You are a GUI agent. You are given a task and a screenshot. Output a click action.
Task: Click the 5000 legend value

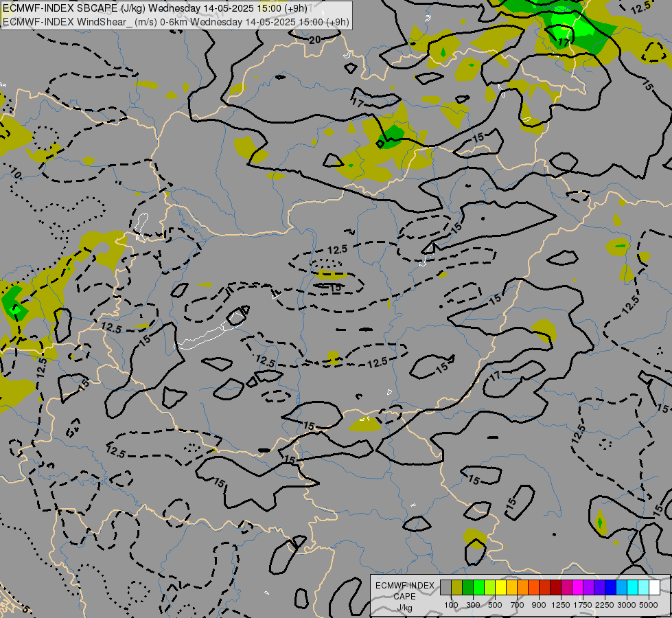click(649, 605)
